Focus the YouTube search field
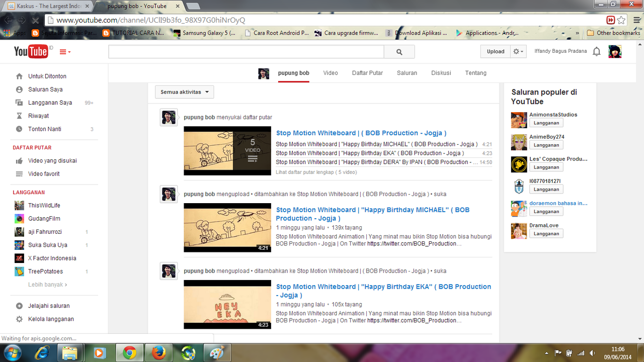 pyautogui.click(x=247, y=52)
